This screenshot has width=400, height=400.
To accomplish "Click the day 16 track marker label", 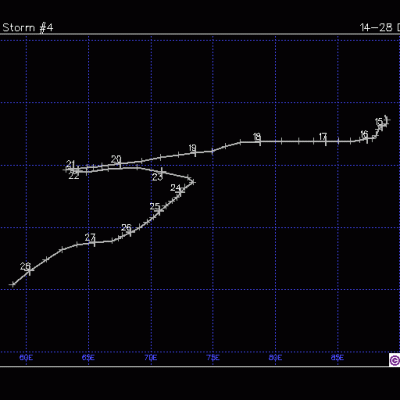I will tap(364, 134).
